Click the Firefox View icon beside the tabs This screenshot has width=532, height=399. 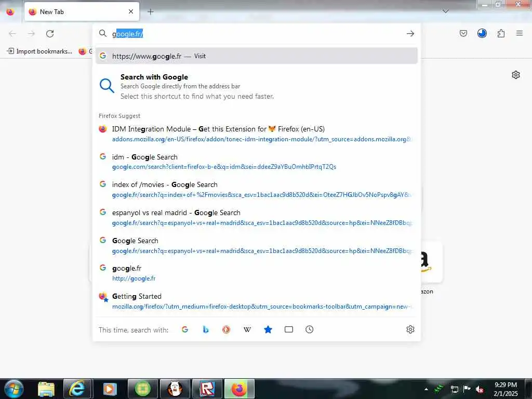click(10, 12)
